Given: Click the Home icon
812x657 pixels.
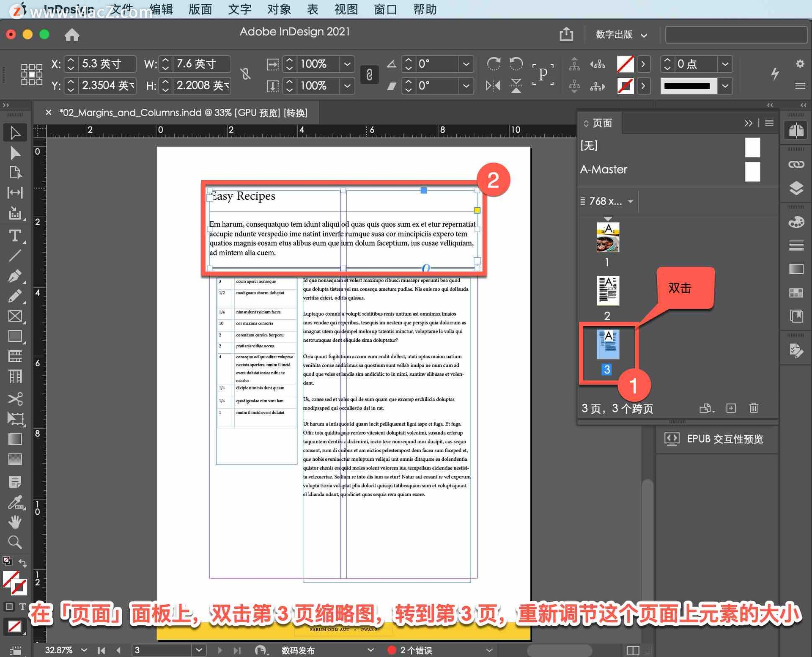Looking at the screenshot, I should pos(72,35).
